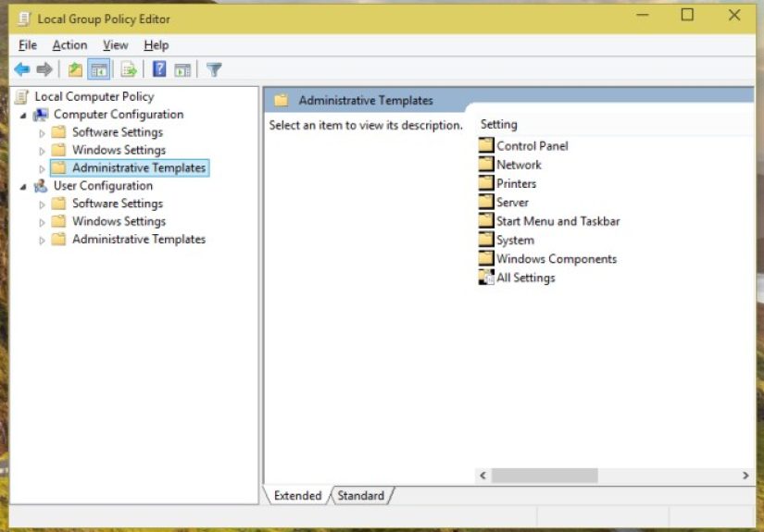Click the Control Panel folder icon
The image size is (764, 532).
pos(486,145)
